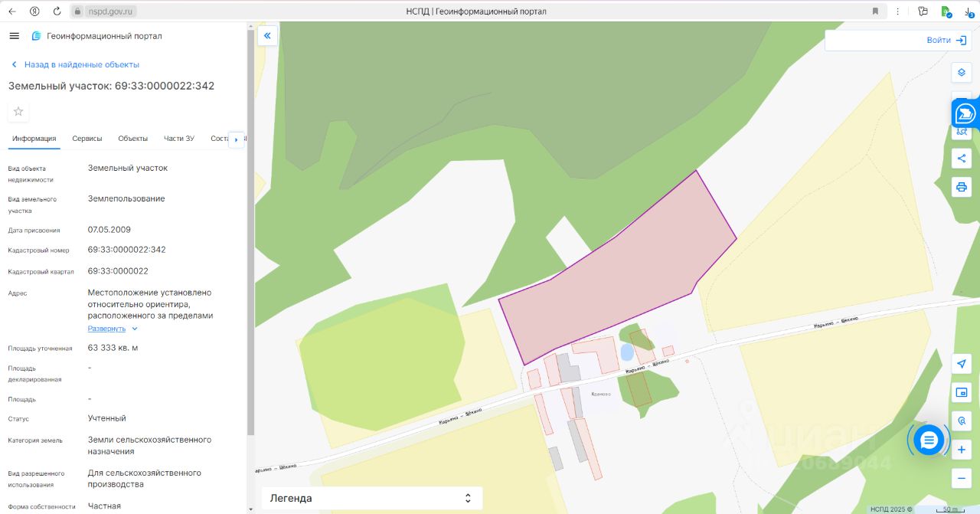Collapse the side panel with double-chevron button

[267, 35]
